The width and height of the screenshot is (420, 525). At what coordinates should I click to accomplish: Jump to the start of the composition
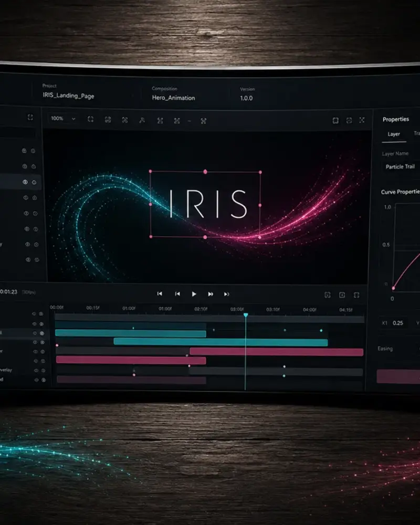tap(160, 293)
